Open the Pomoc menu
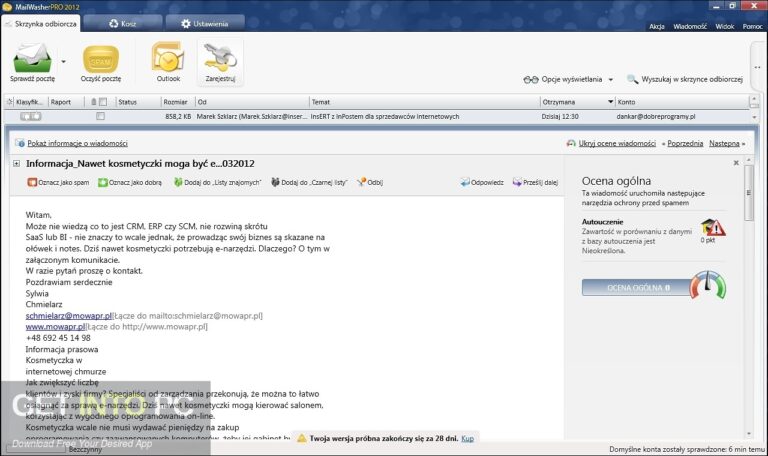Screen dimensions: 768x456 752,26
